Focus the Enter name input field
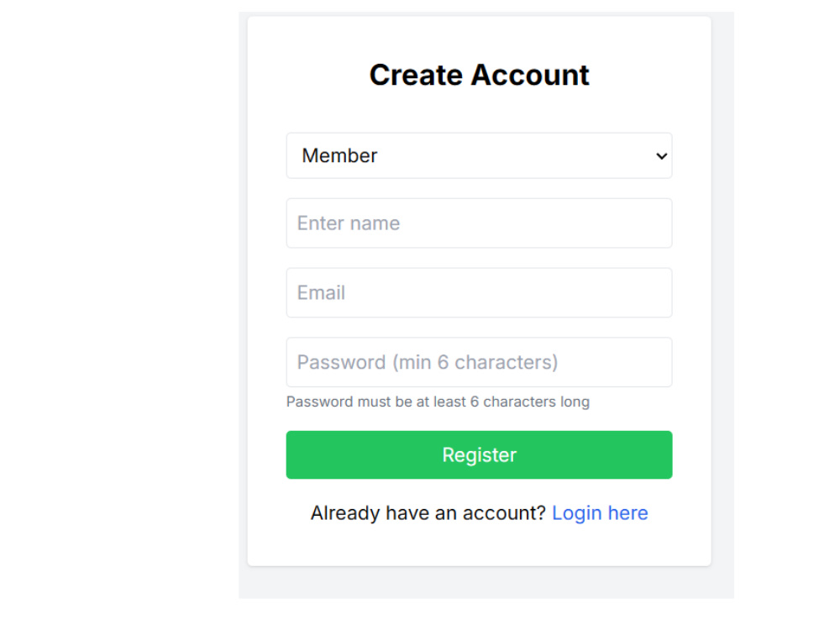Viewport: 840px width, 630px height. (479, 223)
